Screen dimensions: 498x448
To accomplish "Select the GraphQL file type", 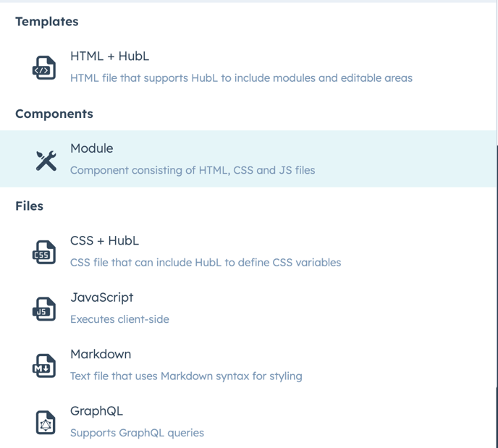I will tap(248, 422).
